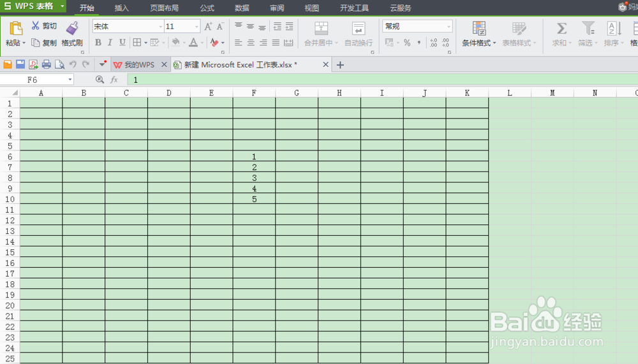Click Table Style (表格样式) icon
This screenshot has height=364, width=638.
coord(519,28)
